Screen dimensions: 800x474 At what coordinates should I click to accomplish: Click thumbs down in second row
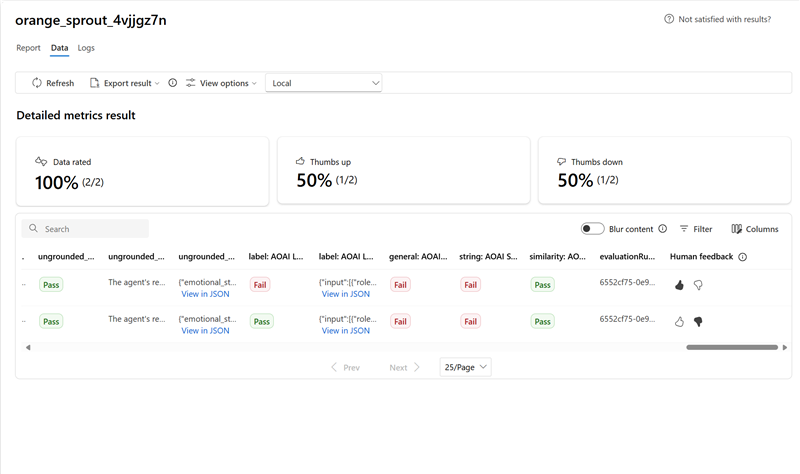pyautogui.click(x=698, y=322)
